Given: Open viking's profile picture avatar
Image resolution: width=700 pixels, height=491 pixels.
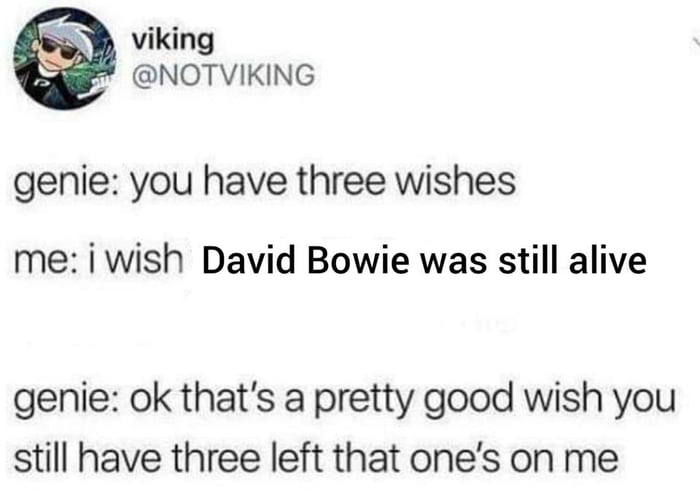Looking at the screenshot, I should coord(65,58).
